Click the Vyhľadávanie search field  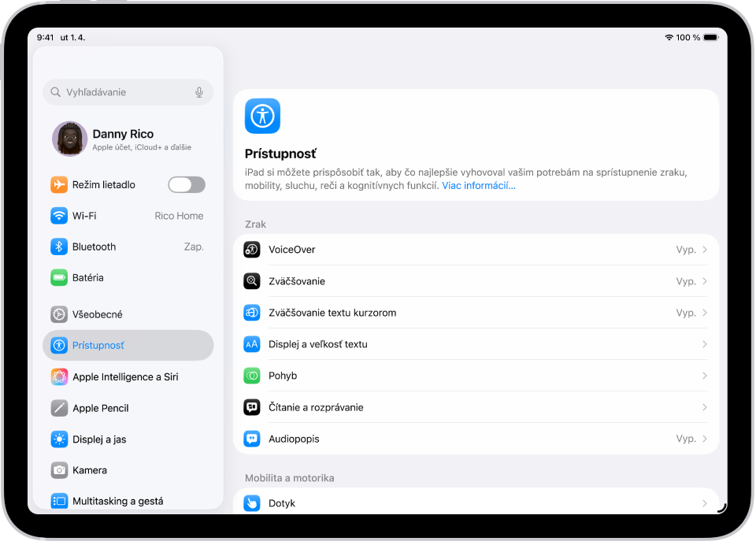tap(128, 92)
